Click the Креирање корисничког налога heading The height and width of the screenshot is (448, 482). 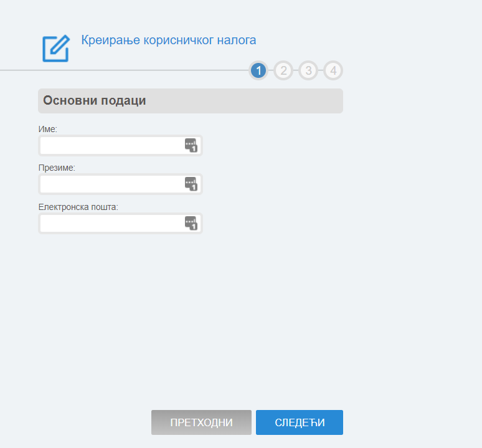pos(169,41)
